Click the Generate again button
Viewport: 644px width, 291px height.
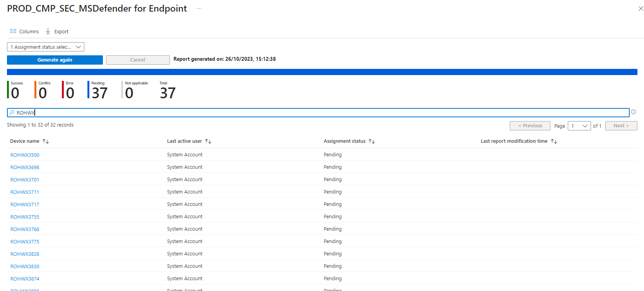pyautogui.click(x=55, y=60)
